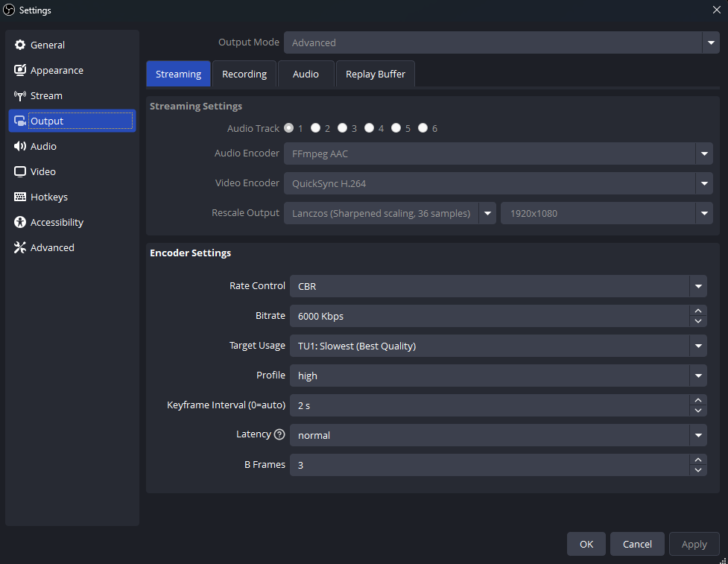Click the Apply button
The height and width of the screenshot is (564, 728).
[694, 544]
